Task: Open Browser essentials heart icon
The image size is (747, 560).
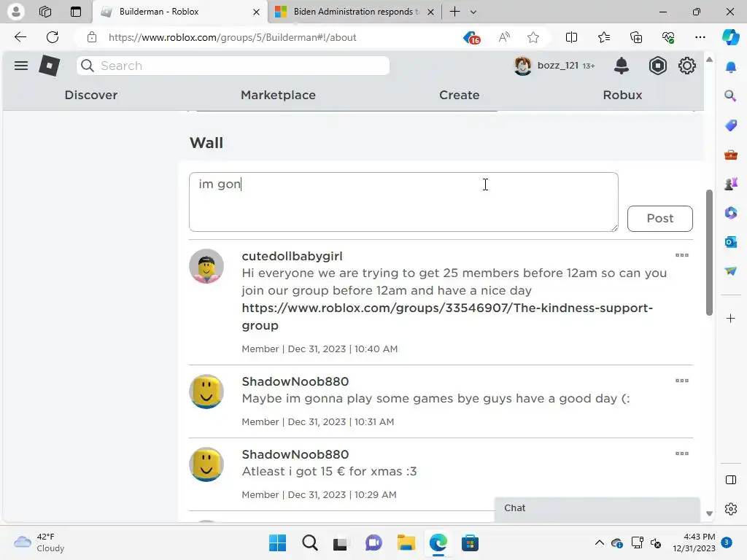Action: click(x=668, y=37)
